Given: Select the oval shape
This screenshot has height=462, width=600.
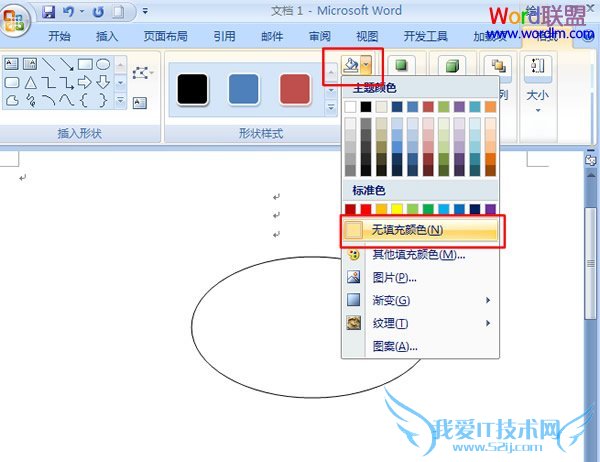Looking at the screenshot, I should click(103, 64).
